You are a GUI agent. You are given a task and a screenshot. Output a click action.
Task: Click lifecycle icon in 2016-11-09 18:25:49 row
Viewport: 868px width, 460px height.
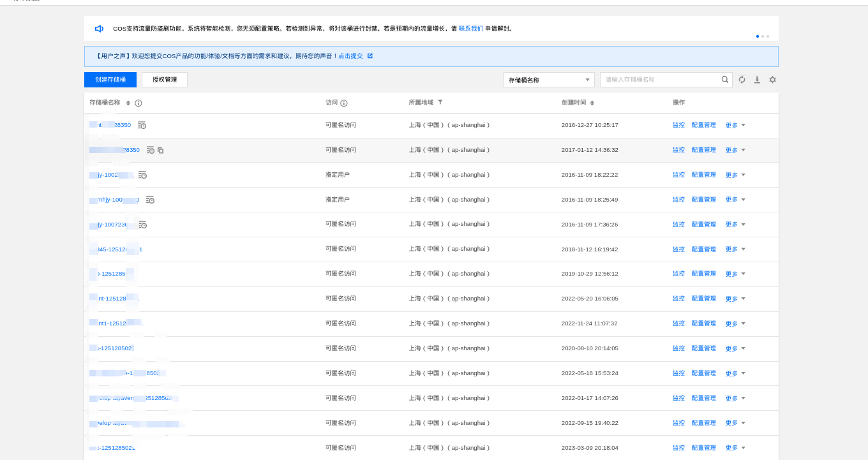[150, 200]
